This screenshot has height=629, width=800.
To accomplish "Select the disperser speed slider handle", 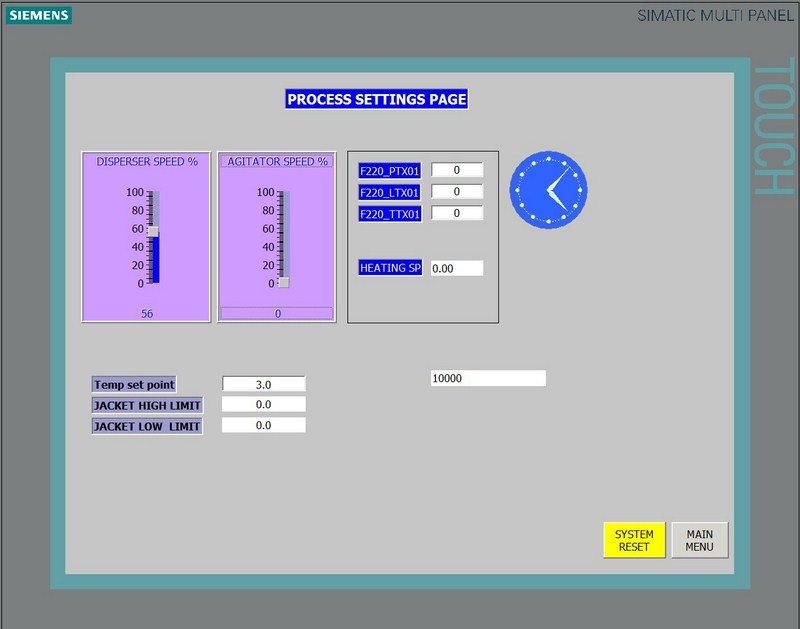I will coord(155,232).
